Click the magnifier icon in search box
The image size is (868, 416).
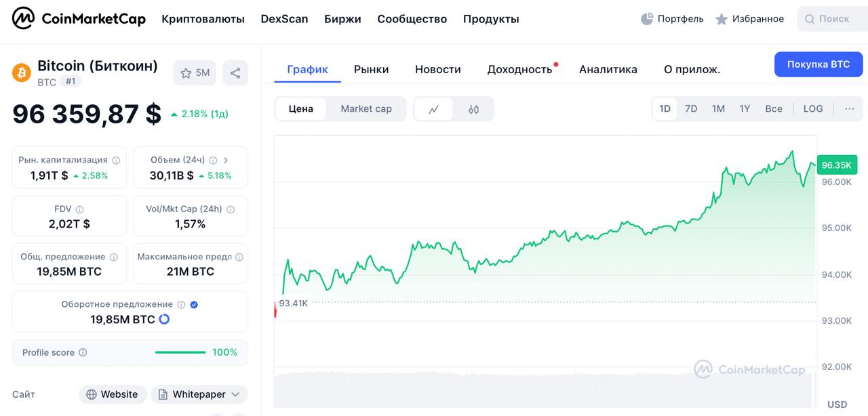coord(810,19)
